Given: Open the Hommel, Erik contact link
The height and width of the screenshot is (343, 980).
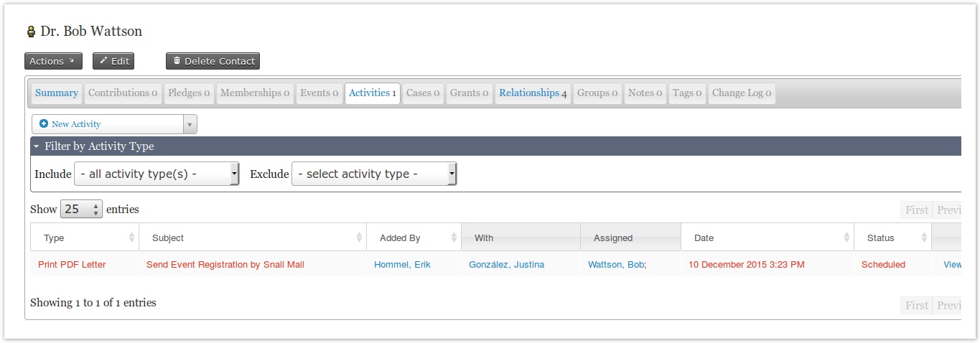Looking at the screenshot, I should (402, 265).
